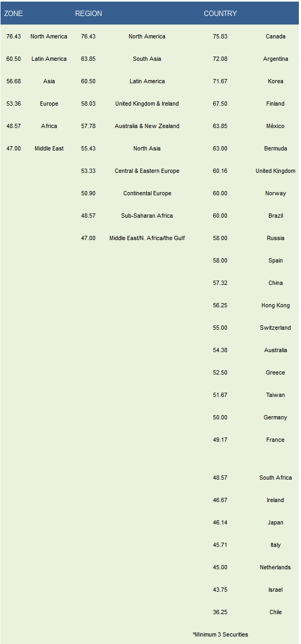Click the REGION column header
Image resolution: width=301 pixels, height=644 pixels.
89,13
